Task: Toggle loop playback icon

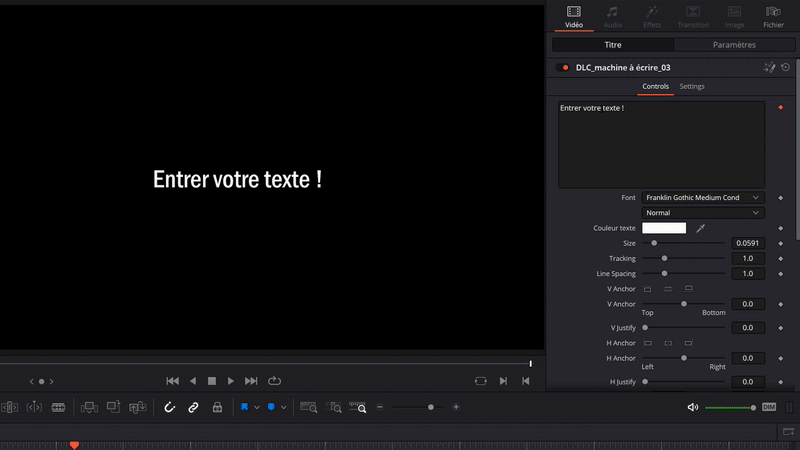Action: pyautogui.click(x=275, y=381)
